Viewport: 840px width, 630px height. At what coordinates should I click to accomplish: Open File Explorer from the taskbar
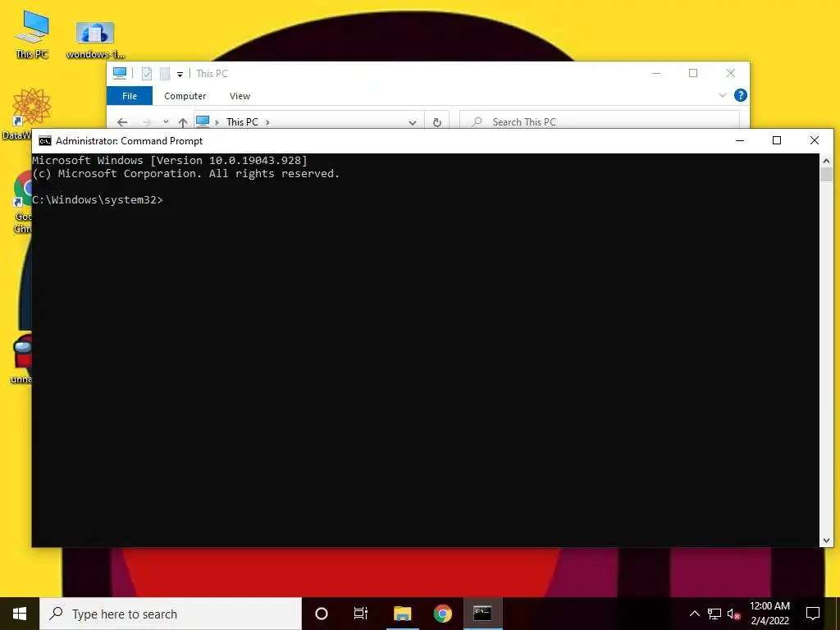coord(402,614)
